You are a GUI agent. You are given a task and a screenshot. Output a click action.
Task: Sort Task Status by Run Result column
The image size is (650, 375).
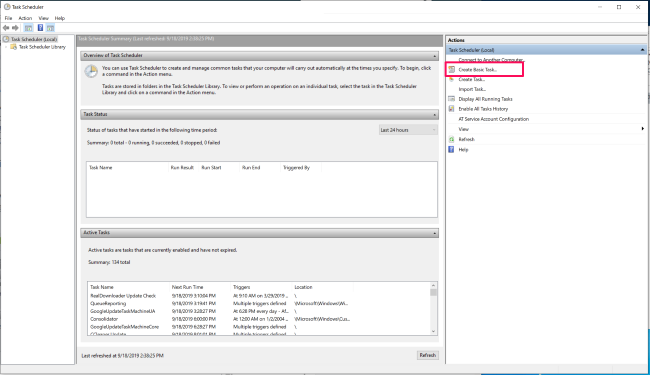(x=183, y=168)
